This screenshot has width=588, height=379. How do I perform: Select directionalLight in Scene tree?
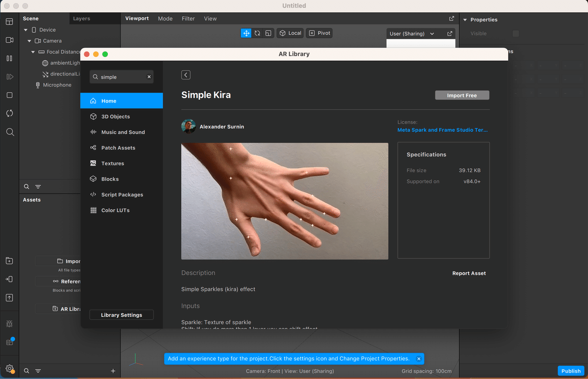61,74
